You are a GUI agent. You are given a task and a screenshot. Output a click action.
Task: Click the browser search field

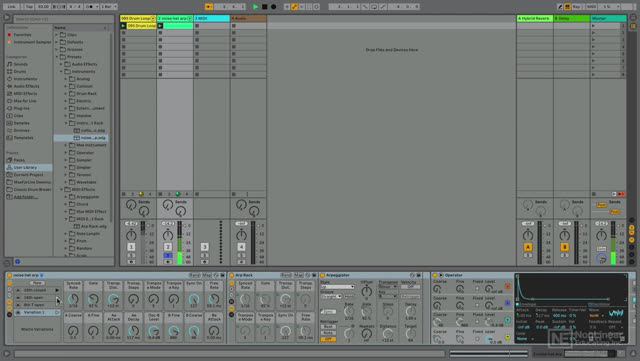pyautogui.click(x=63, y=19)
